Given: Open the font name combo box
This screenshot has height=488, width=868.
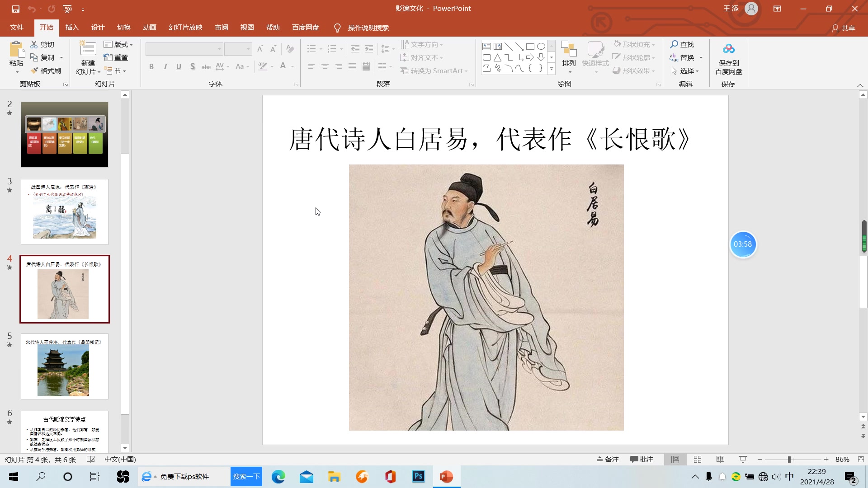Looking at the screenshot, I should (x=184, y=49).
